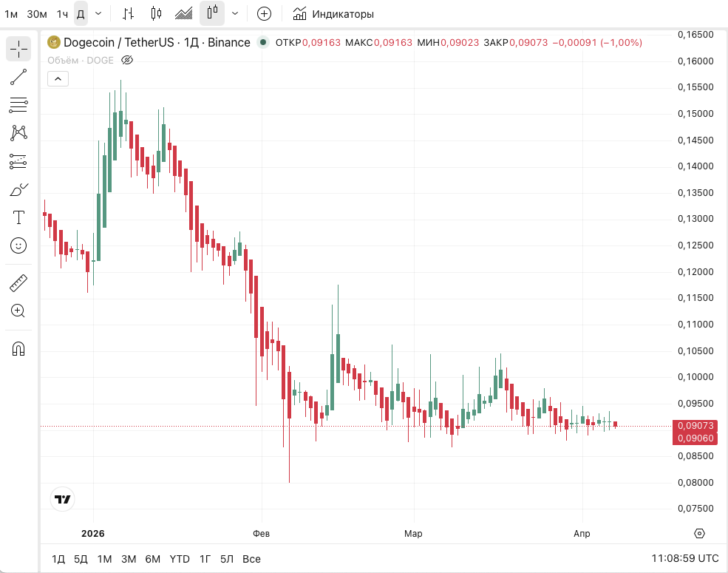Toggle magnet mode for drawings
Viewport: 728px width, 573px height.
pos(18,348)
